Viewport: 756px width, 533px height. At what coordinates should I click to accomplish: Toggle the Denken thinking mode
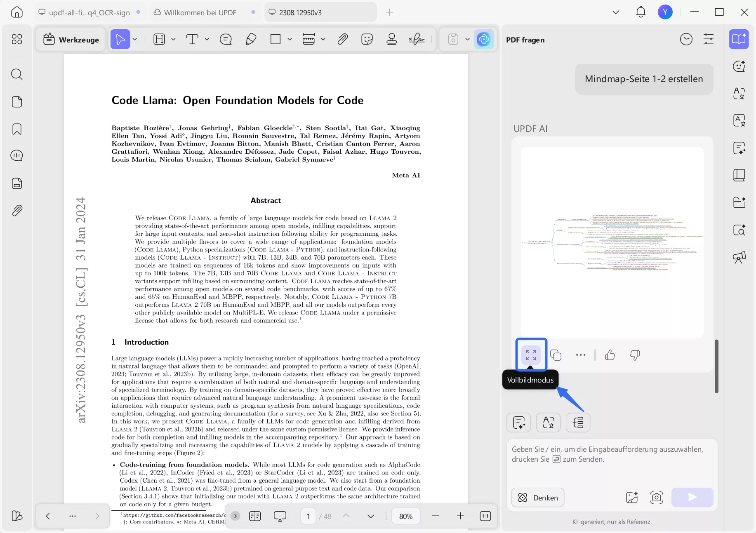click(x=538, y=498)
